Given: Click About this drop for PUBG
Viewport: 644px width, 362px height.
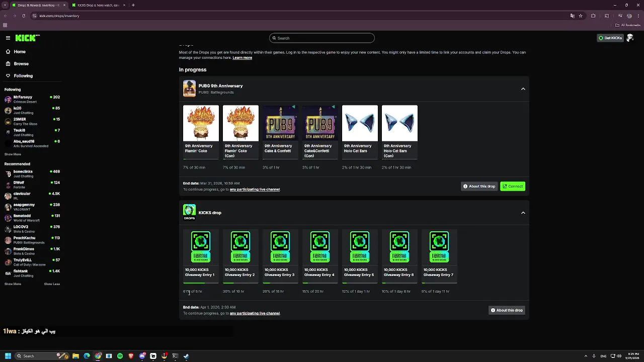Looking at the screenshot, I should (x=479, y=186).
